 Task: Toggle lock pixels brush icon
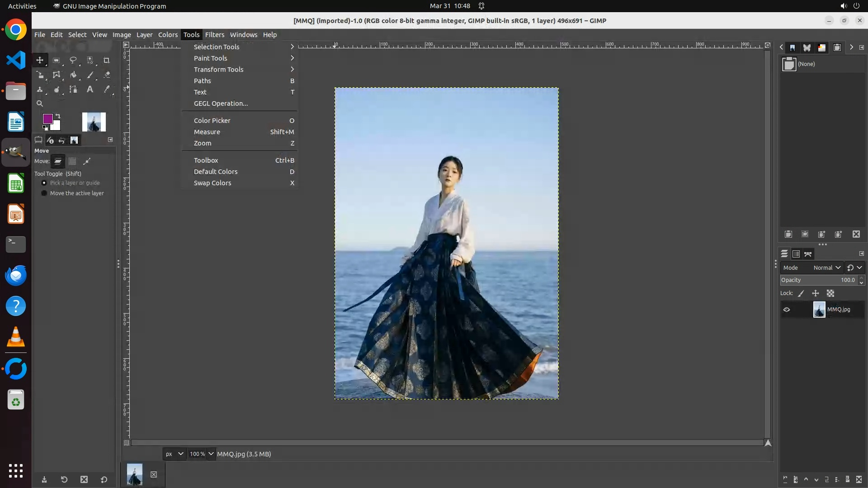(801, 293)
